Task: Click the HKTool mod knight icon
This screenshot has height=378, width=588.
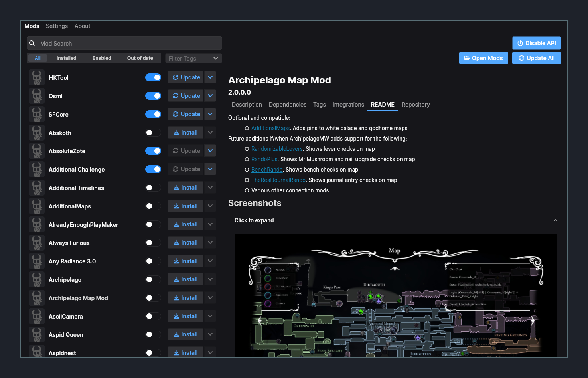Action: coord(37,77)
